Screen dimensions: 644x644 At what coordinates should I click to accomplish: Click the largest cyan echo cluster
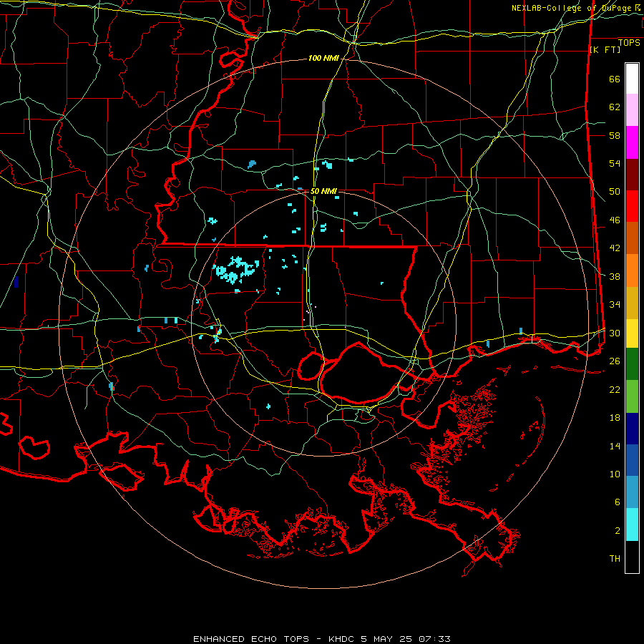tap(235, 270)
